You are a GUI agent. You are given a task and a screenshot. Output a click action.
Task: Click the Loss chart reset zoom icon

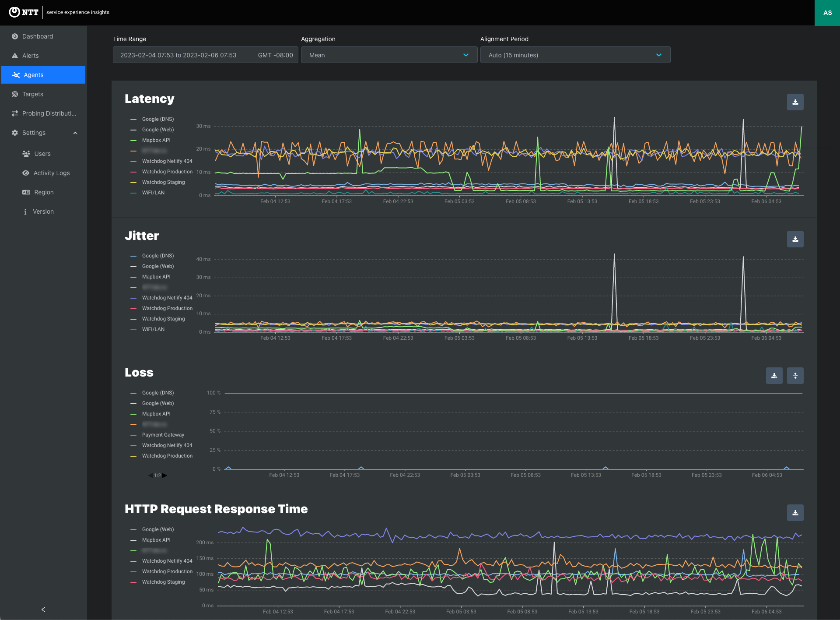coord(795,376)
